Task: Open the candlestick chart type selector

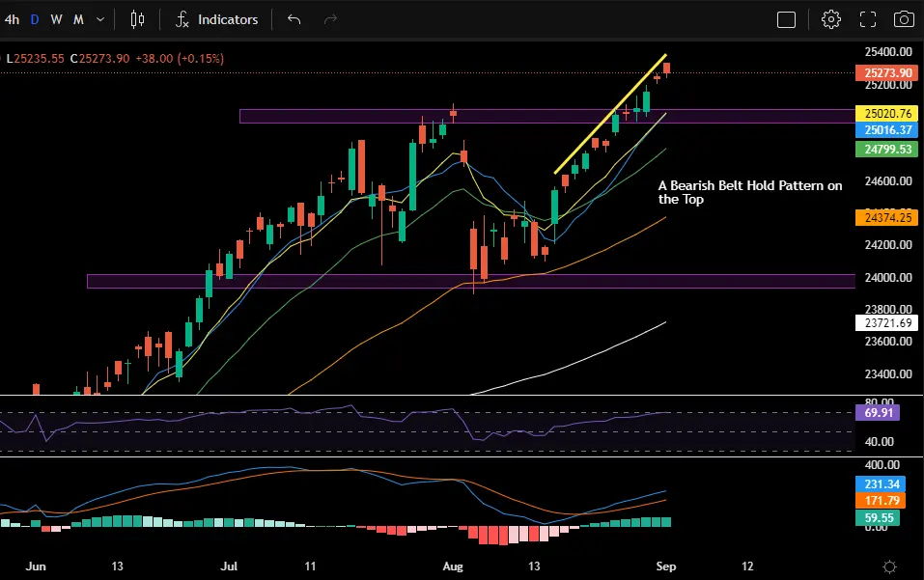Action: coord(137,19)
